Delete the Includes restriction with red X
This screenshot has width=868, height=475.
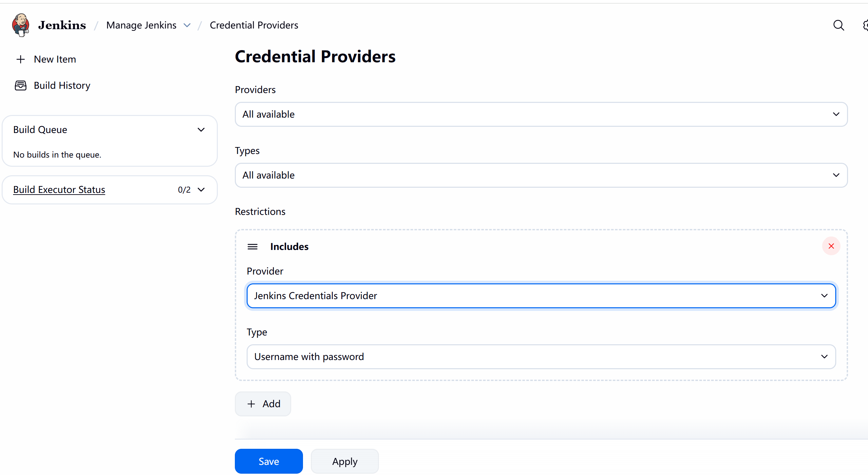click(x=831, y=246)
